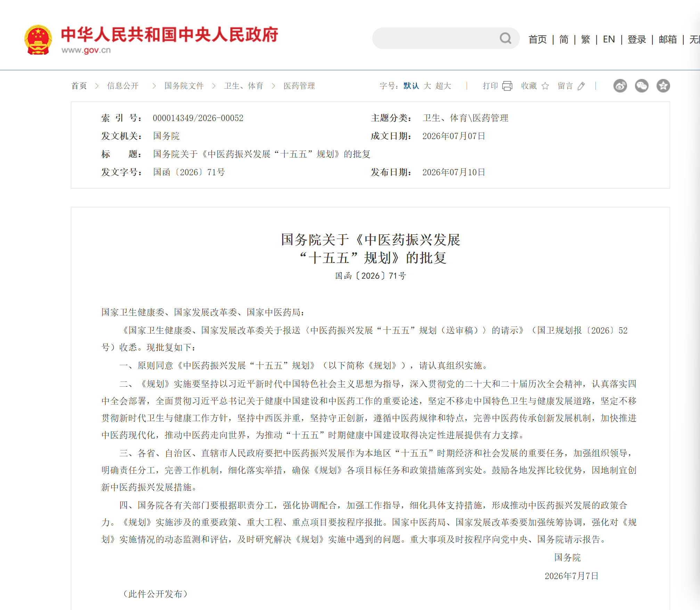Click the note （此件公开发布）
The image size is (700, 610).
[155, 594]
